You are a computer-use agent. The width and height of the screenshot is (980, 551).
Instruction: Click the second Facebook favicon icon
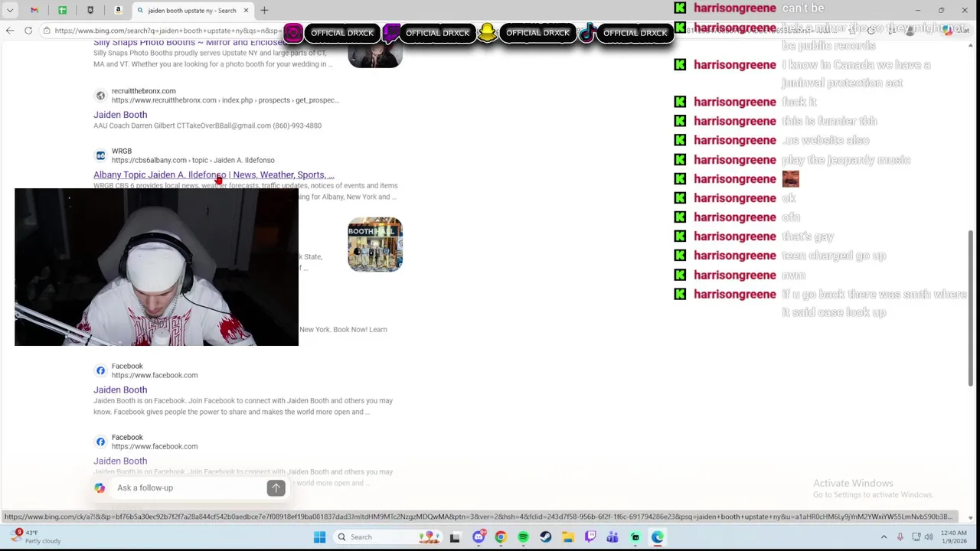click(100, 442)
